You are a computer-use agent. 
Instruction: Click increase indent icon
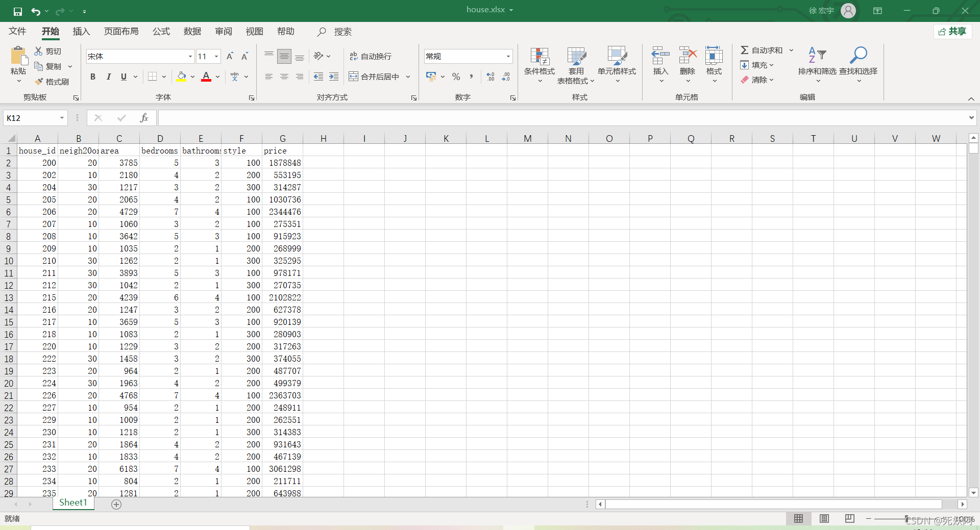pos(334,77)
